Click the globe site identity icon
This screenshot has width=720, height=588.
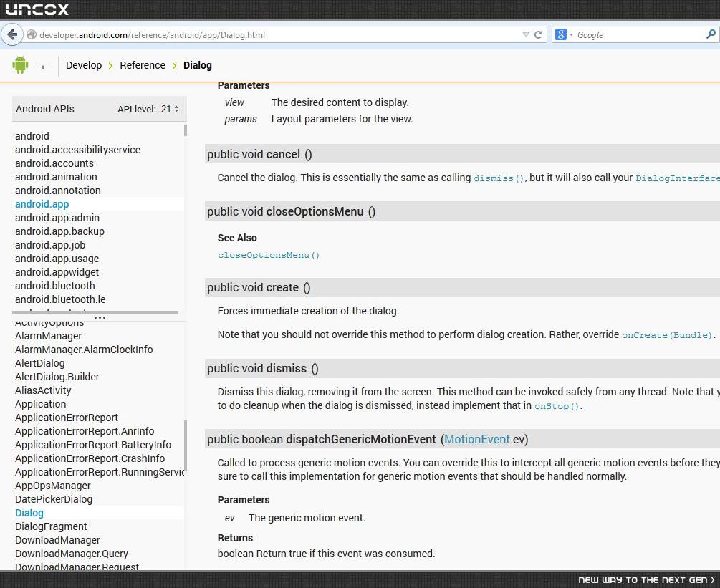(x=32, y=35)
